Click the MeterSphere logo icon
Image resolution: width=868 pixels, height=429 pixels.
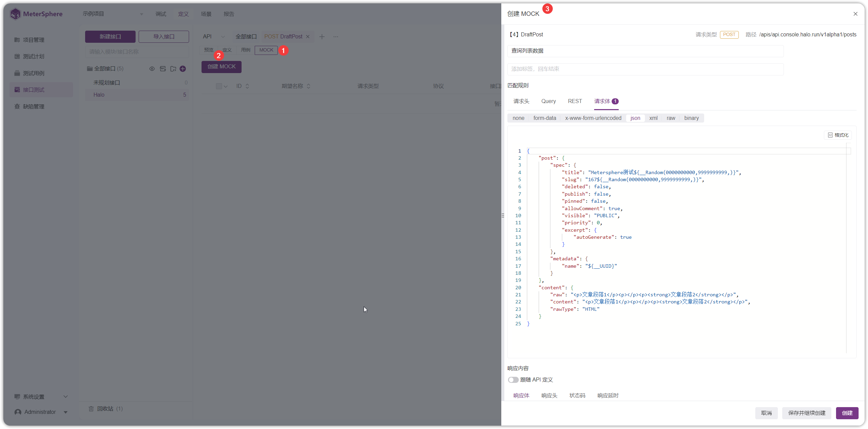click(15, 14)
